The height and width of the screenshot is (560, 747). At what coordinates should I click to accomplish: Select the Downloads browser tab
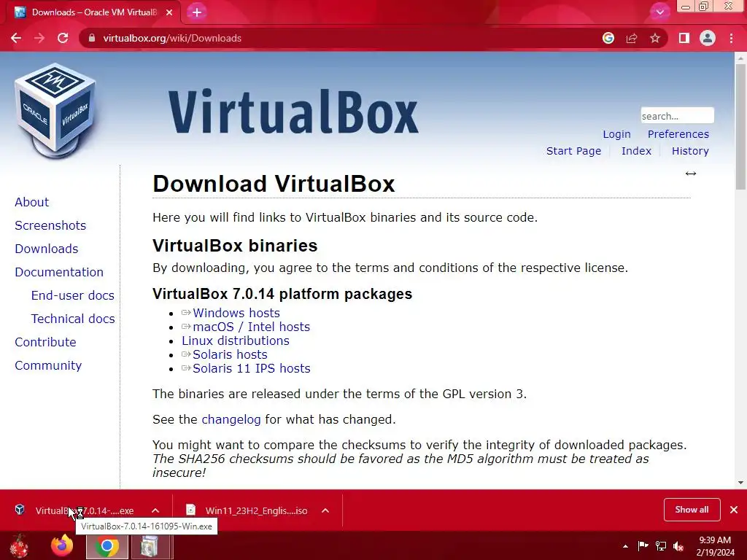click(93, 12)
